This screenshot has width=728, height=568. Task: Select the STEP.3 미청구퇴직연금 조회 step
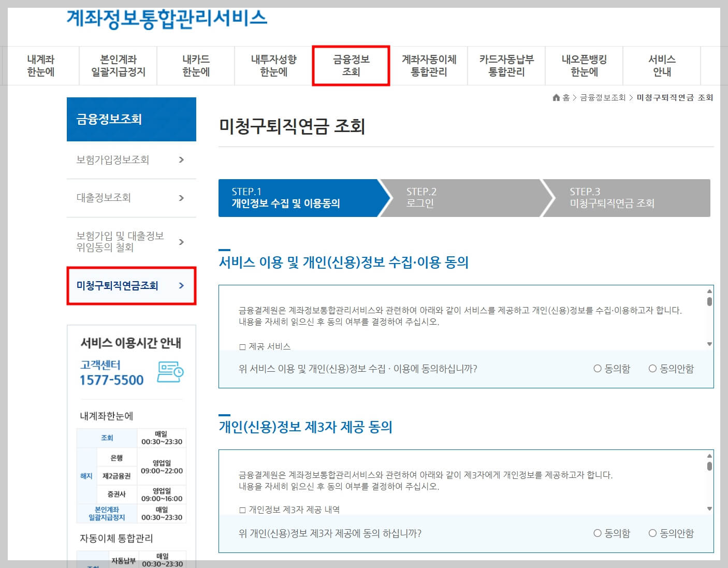pos(628,198)
